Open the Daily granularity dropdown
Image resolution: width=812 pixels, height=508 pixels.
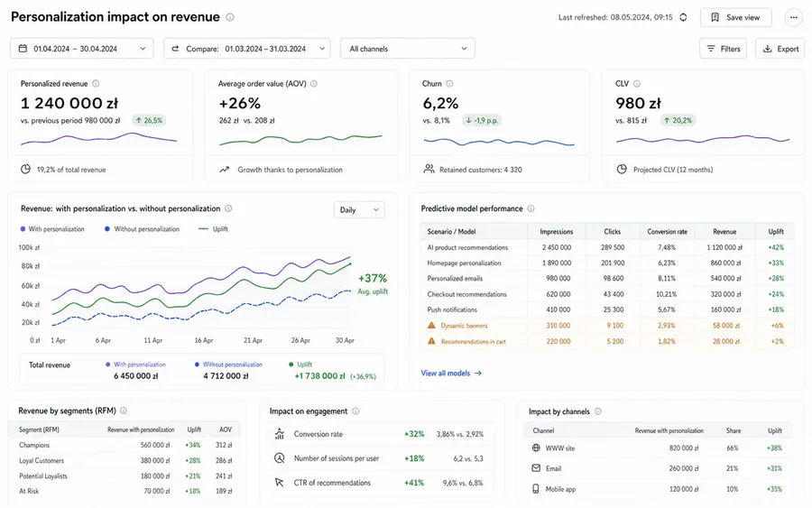359,209
